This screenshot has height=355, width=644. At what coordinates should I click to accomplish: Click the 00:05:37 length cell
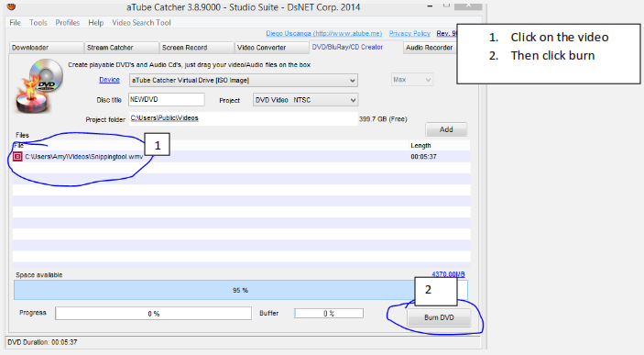(x=423, y=157)
